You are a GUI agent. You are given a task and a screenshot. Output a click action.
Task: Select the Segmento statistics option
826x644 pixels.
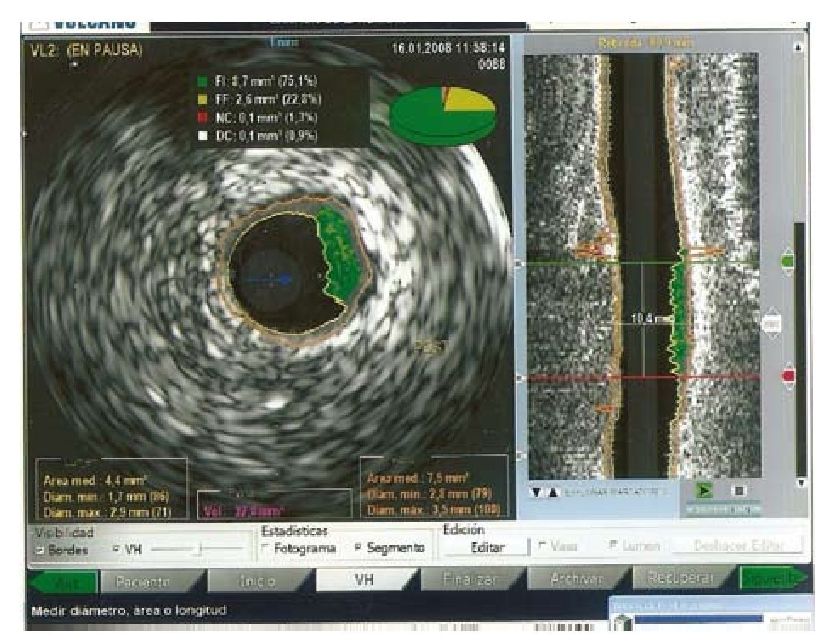coord(358,548)
